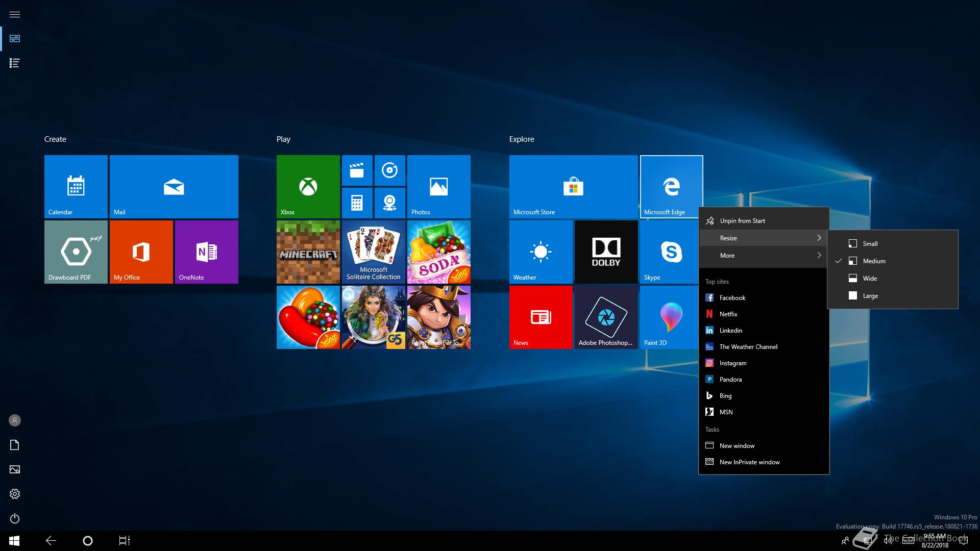Launch the Candy Crush Saga tile
Viewport: 980px width, 551px height.
(x=308, y=317)
